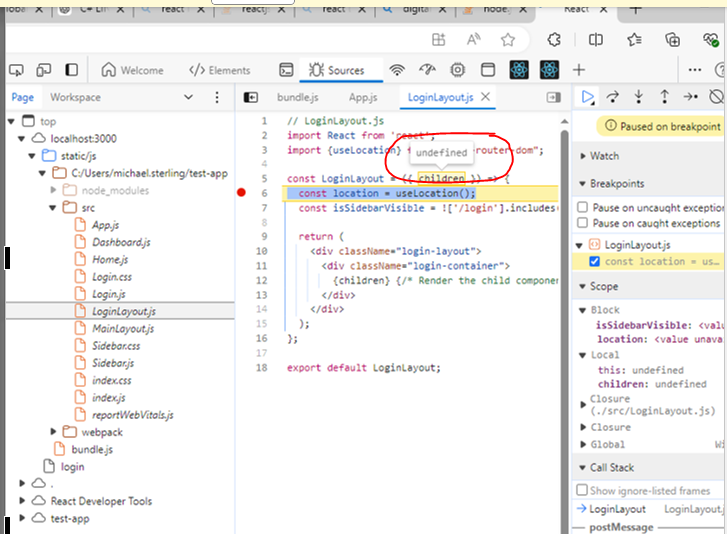Toggle browser split screen icon
This screenshot has width=727, height=534.
(x=596, y=40)
